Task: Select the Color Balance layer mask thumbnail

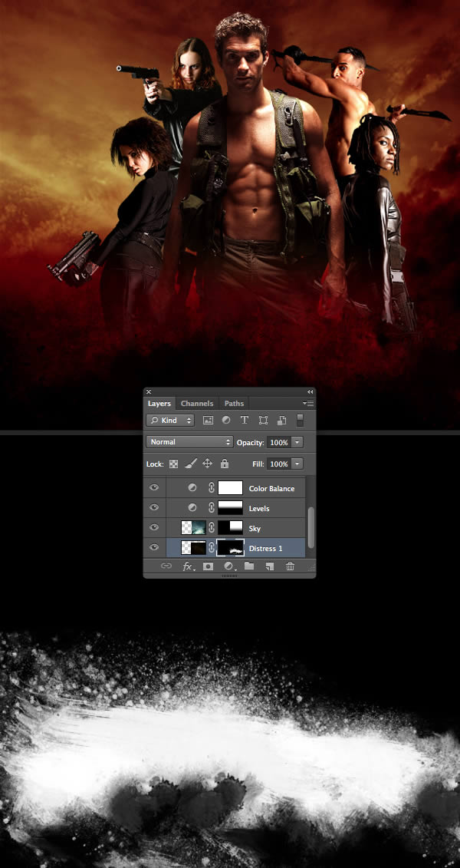Action: 231,487
